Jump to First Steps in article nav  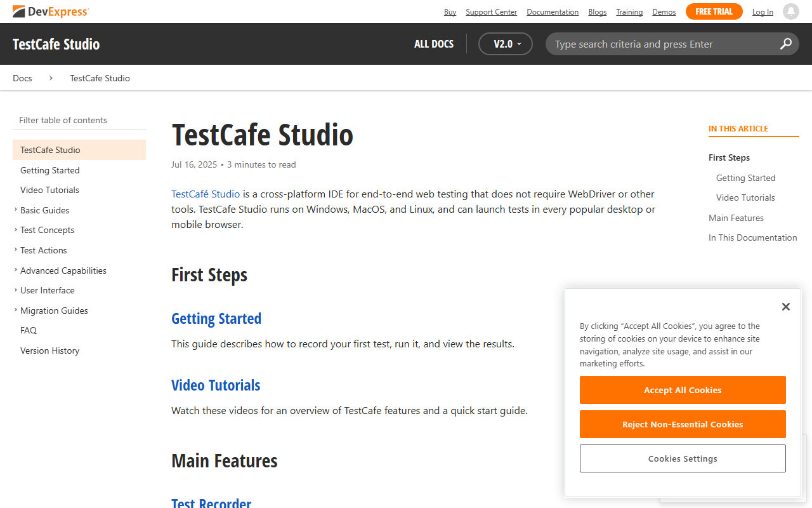coord(729,157)
